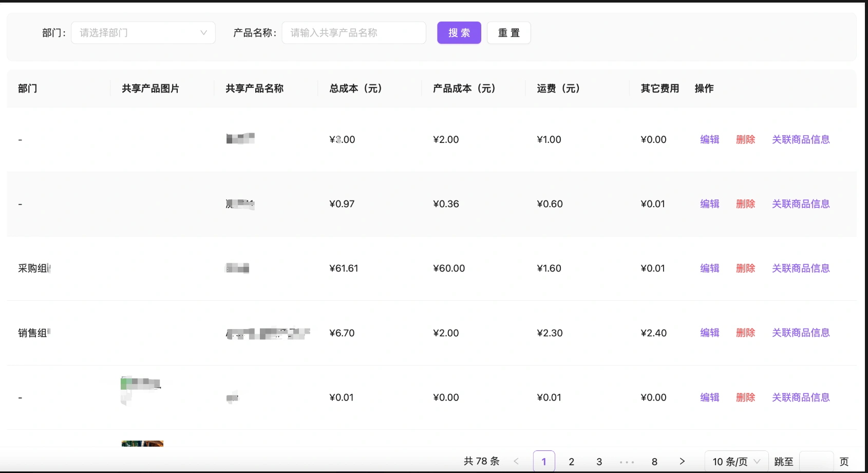Click the next page arrow

point(682,462)
